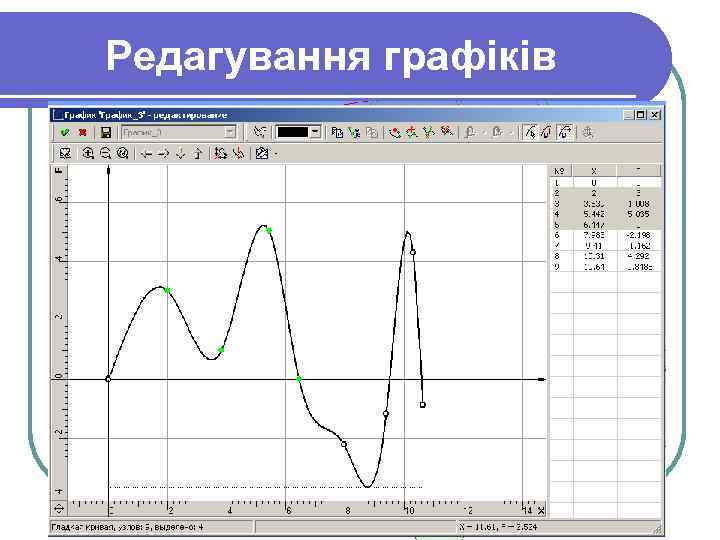Click the move node icon with green cross
720x540 pixels.
coord(412,133)
